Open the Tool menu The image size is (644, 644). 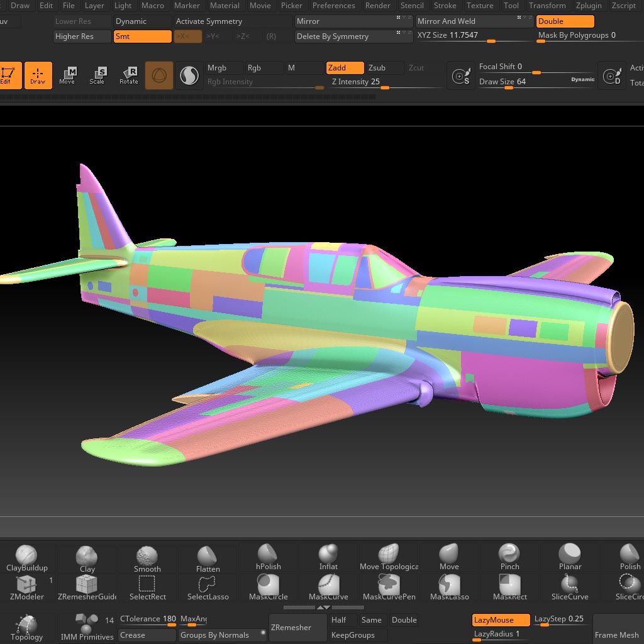[511, 6]
